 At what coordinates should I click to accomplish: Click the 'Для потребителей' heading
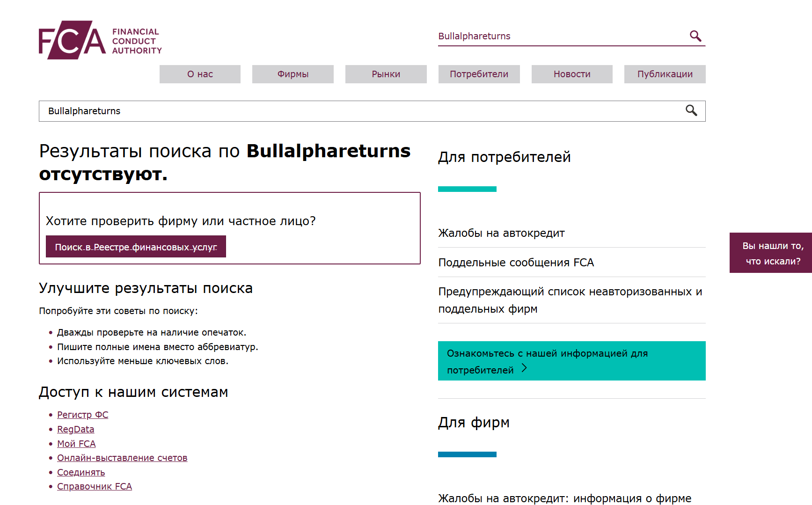[x=505, y=157]
